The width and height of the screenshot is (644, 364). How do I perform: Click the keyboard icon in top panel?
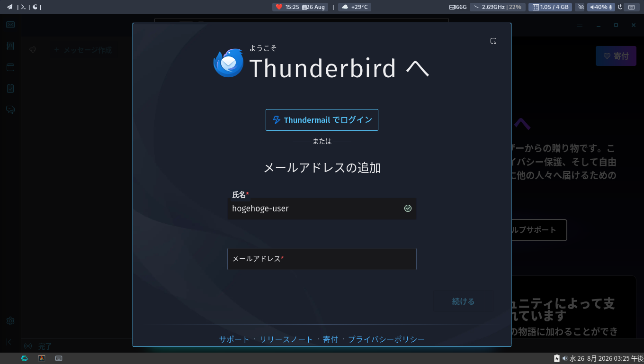point(631,7)
